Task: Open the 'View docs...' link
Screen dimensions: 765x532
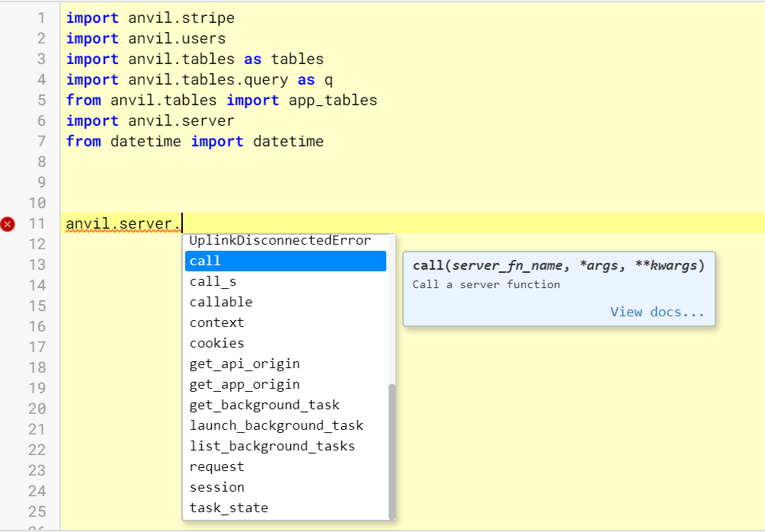Action: click(x=657, y=312)
